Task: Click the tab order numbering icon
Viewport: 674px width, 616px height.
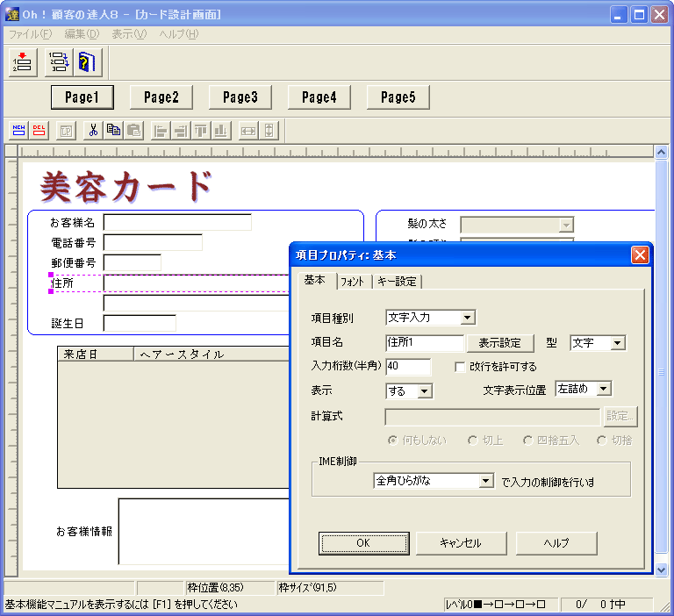Action: (x=59, y=62)
